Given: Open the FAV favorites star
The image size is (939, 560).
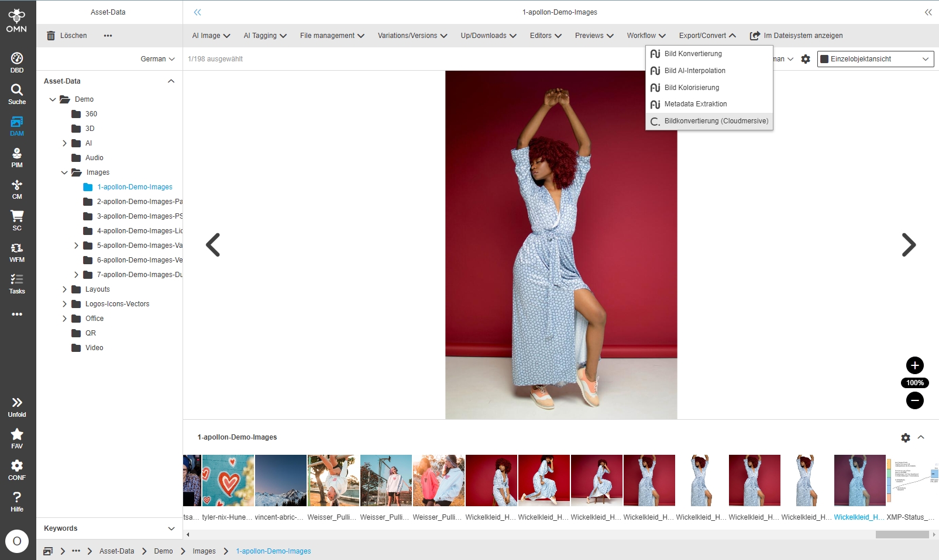Looking at the screenshot, I should click(x=17, y=438).
